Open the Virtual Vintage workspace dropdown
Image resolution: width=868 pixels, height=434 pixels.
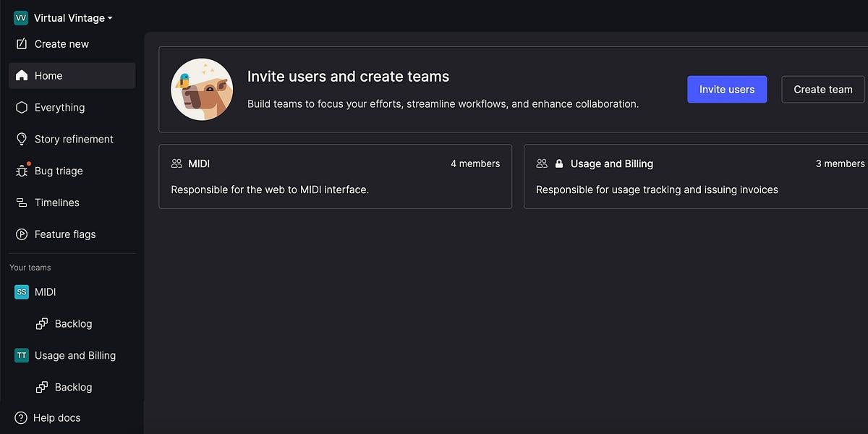click(64, 18)
